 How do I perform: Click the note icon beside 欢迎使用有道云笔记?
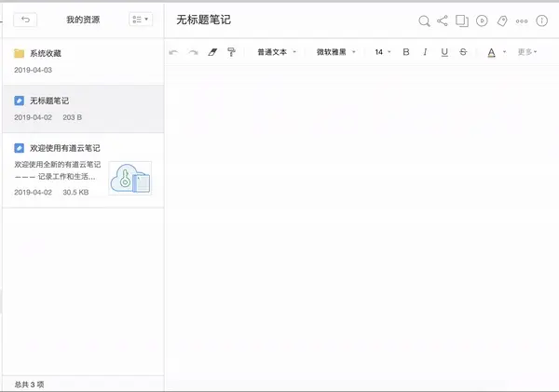point(19,148)
